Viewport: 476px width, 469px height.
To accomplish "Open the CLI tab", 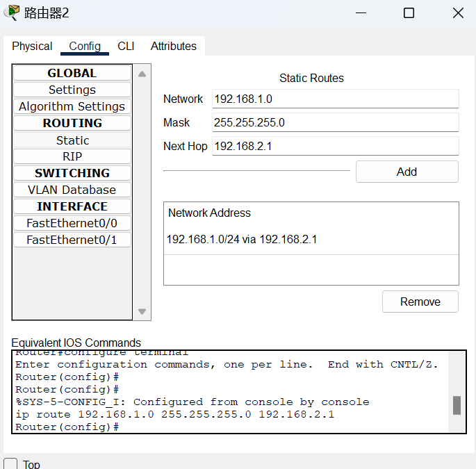I will [126, 46].
